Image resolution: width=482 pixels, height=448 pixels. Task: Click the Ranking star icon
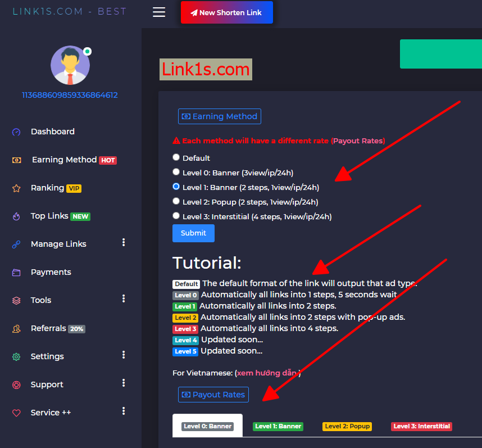click(16, 188)
